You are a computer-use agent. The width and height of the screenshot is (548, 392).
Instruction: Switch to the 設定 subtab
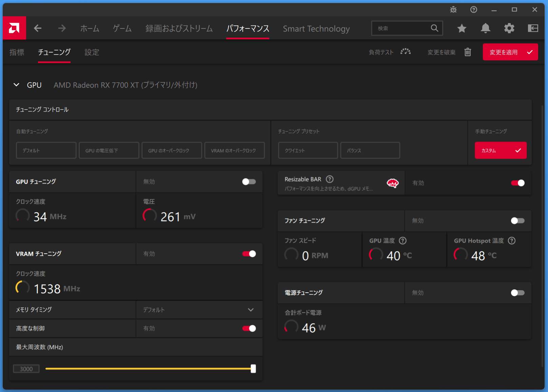tap(92, 52)
